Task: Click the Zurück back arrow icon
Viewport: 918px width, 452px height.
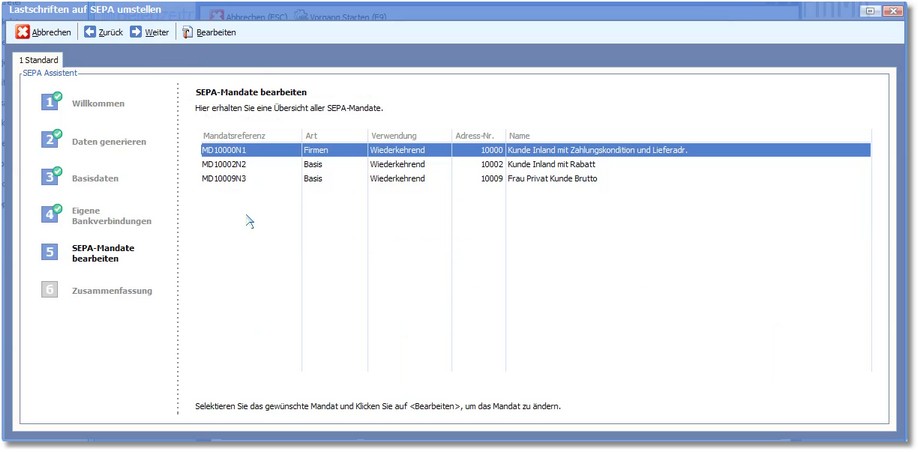Action: tap(89, 32)
